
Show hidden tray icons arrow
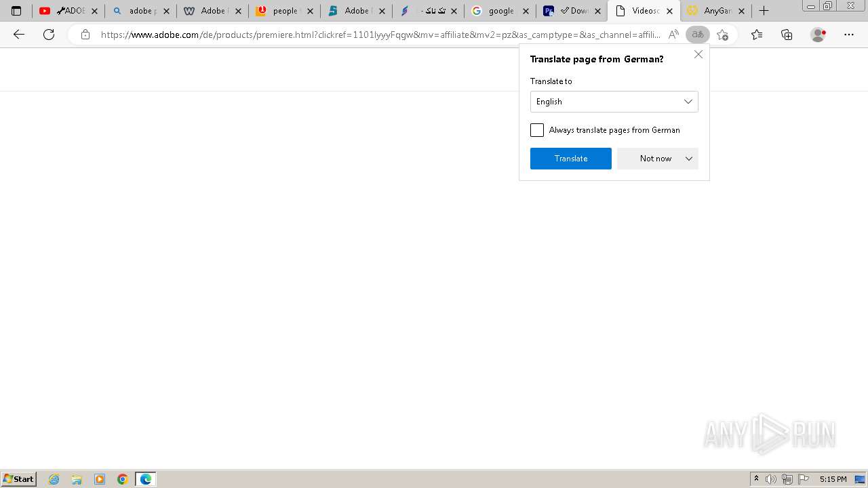[x=757, y=479]
